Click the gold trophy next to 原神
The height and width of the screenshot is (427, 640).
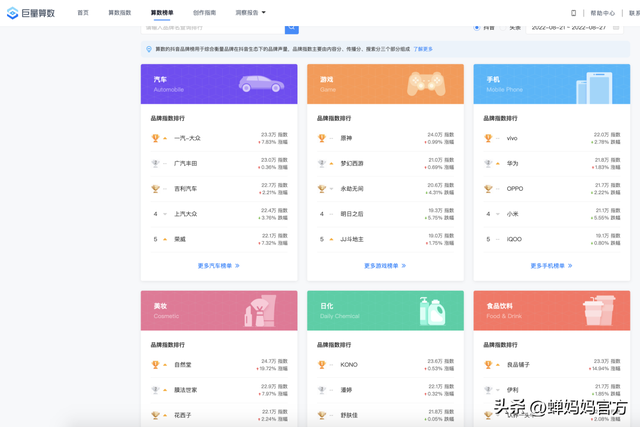pyautogui.click(x=322, y=138)
